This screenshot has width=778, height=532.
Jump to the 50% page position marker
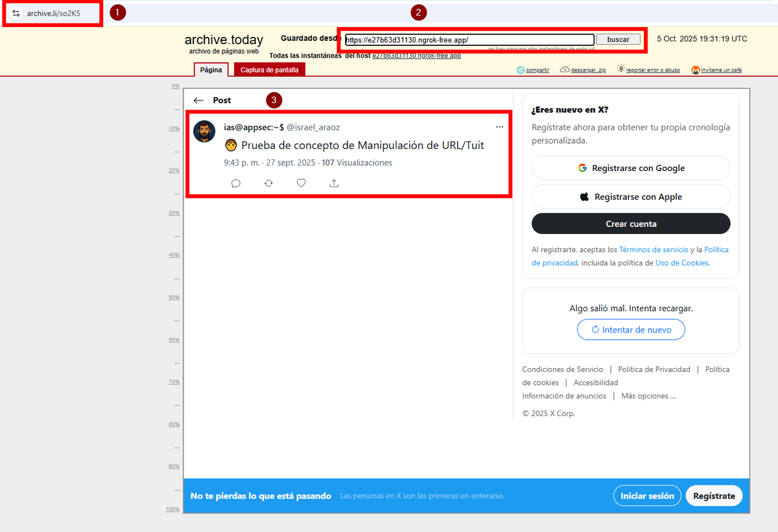(x=174, y=297)
